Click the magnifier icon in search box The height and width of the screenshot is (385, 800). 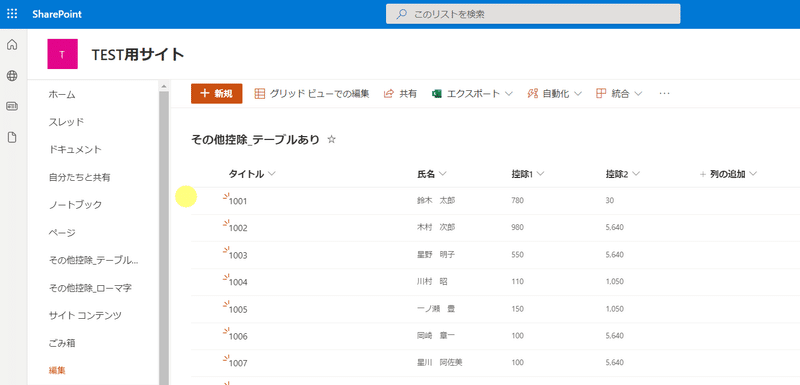tap(402, 14)
